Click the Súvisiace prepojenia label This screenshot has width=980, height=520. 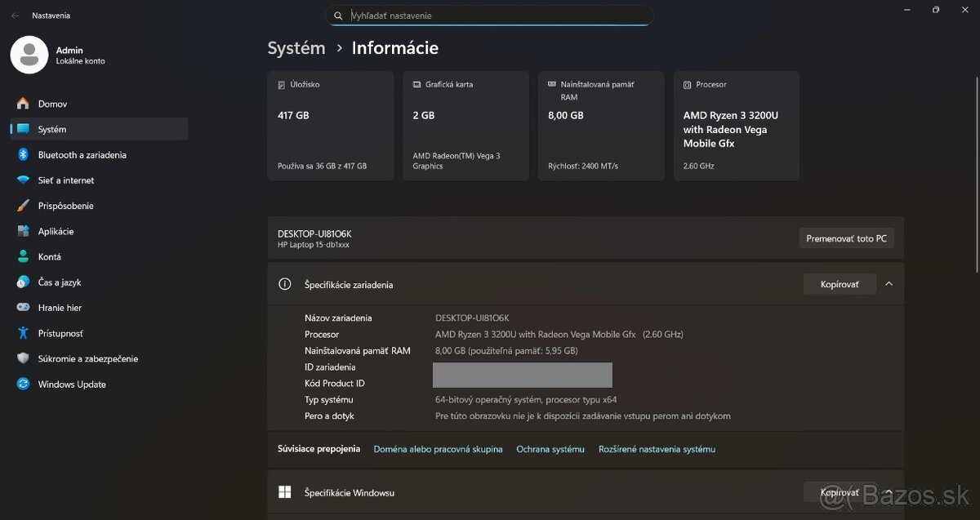click(318, 449)
